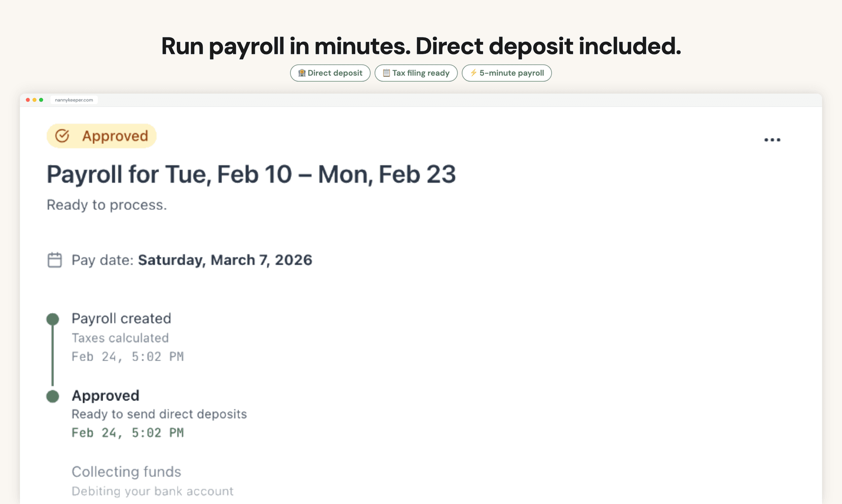Click the lightning bolt icon in payroll pill

pyautogui.click(x=473, y=73)
